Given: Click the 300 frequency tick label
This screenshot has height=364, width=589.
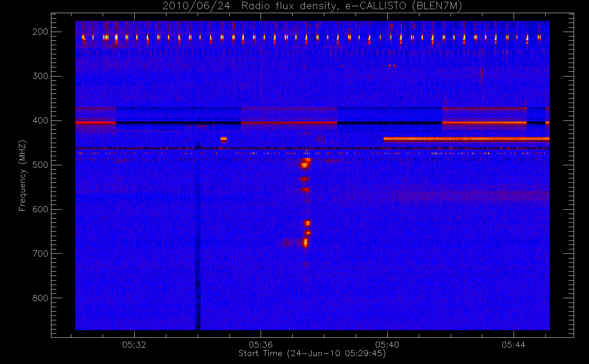Looking at the screenshot, I should [40, 76].
